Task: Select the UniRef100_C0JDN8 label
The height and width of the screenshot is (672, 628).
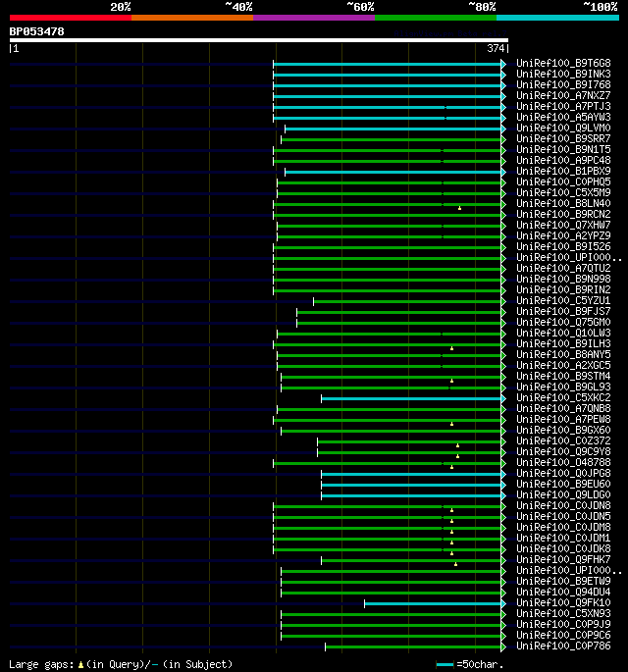Action: (x=563, y=505)
